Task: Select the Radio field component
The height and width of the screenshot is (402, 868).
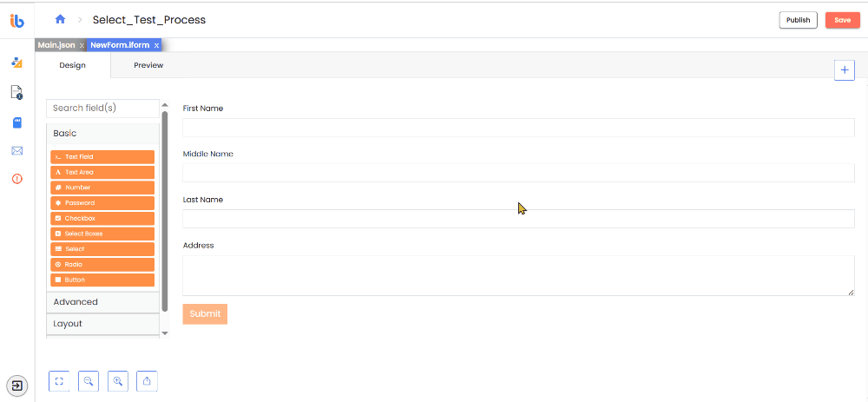Action: 102,265
